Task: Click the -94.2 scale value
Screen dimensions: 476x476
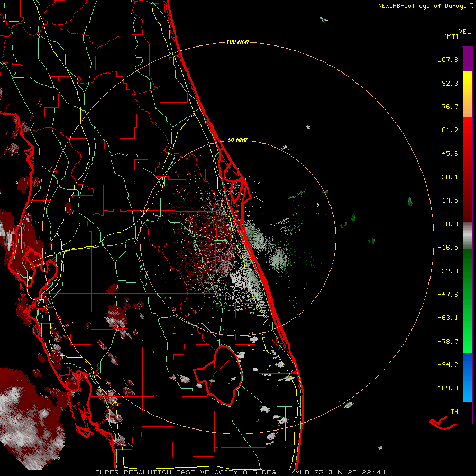Action: (448, 364)
